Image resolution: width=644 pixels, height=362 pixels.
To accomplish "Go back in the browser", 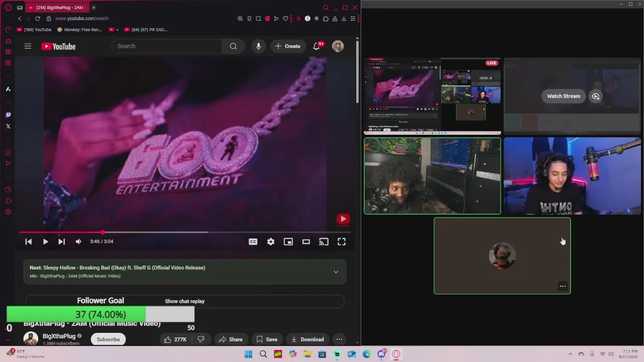I will [20, 19].
